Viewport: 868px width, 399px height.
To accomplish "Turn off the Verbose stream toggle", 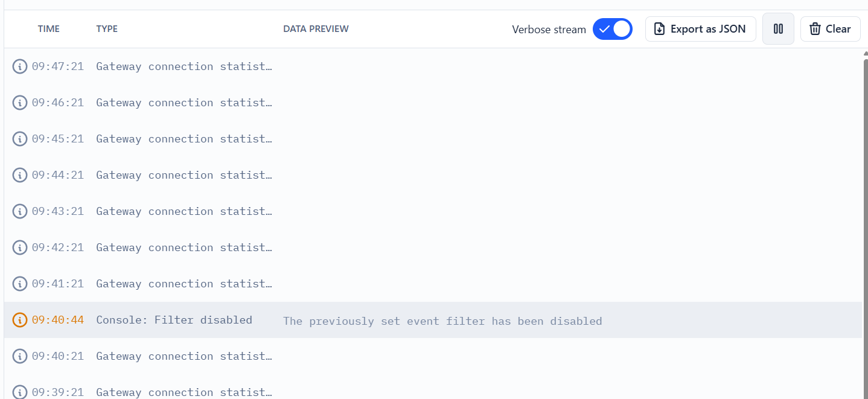I will point(612,29).
